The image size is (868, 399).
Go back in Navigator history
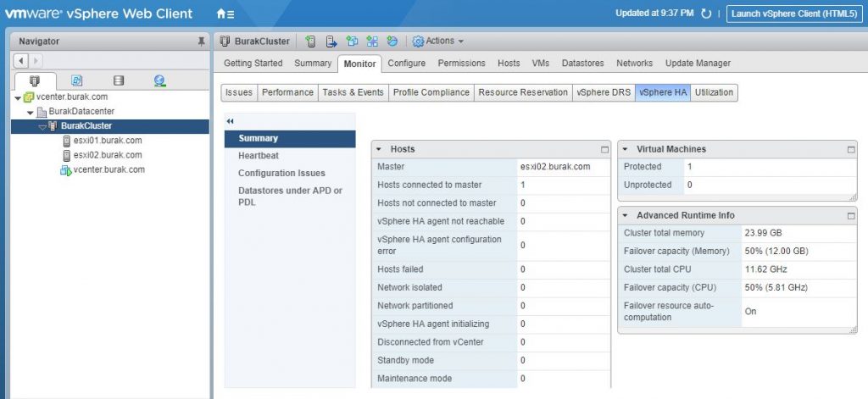[21, 60]
